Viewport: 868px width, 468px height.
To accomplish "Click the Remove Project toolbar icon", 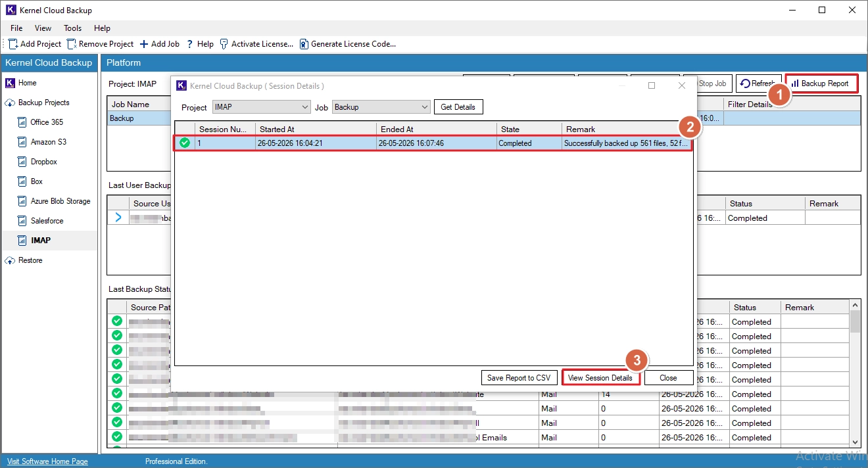I will (72, 44).
